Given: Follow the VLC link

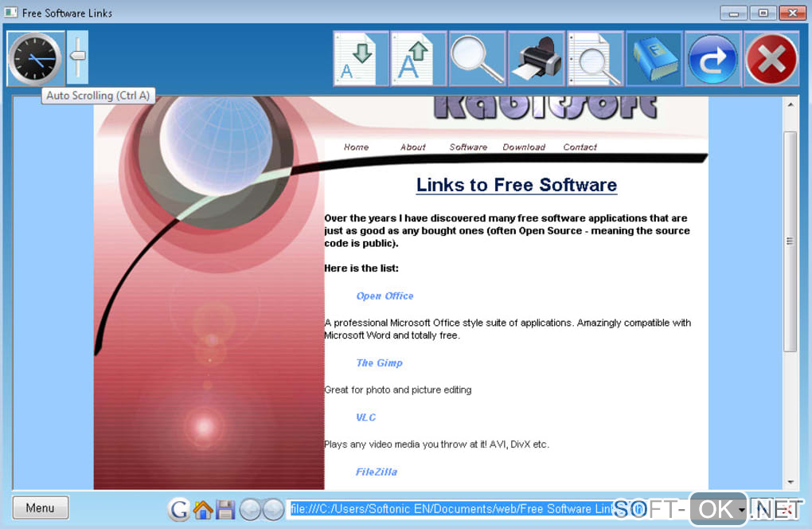Looking at the screenshot, I should point(365,417).
